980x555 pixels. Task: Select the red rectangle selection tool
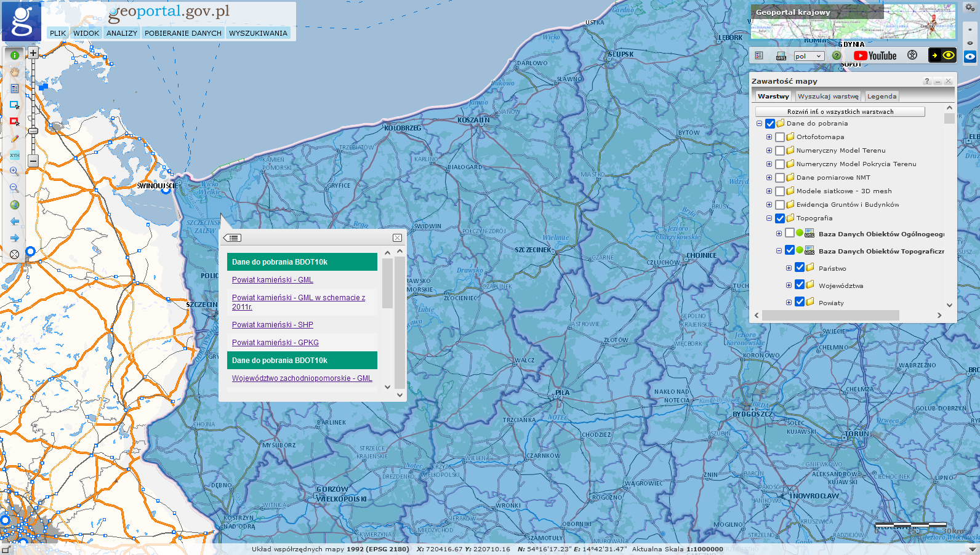pos(15,122)
